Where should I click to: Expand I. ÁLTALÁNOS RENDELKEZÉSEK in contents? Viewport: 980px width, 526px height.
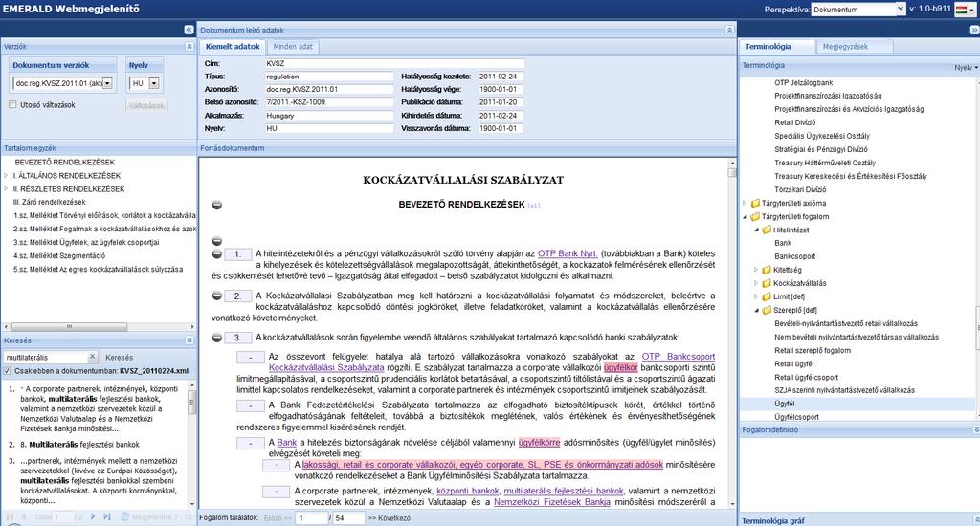pyautogui.click(x=7, y=176)
